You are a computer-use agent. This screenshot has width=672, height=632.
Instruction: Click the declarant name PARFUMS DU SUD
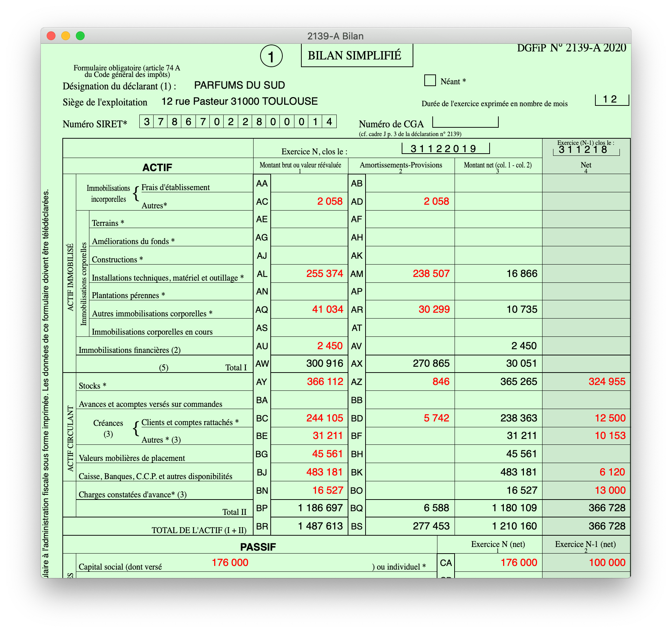239,85
